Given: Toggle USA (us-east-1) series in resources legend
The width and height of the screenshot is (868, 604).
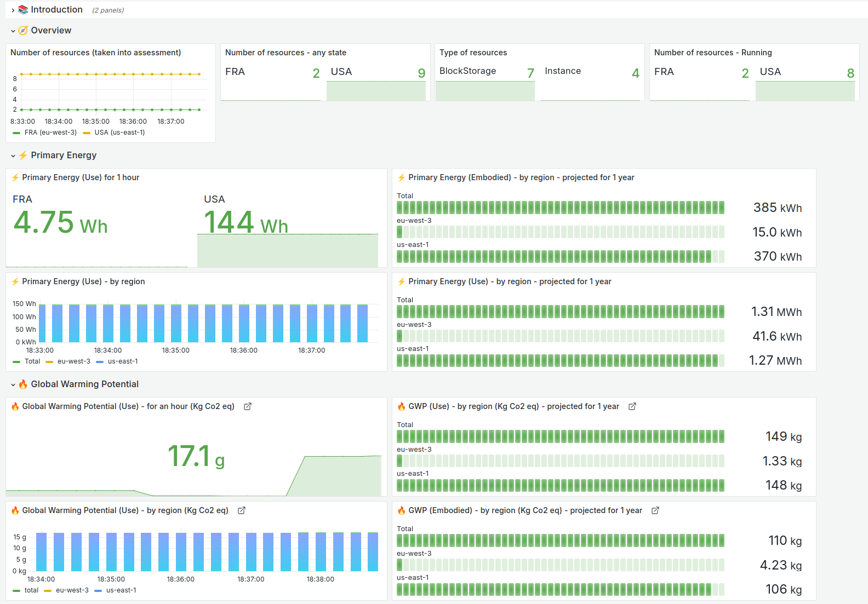Looking at the screenshot, I should pyautogui.click(x=119, y=133).
